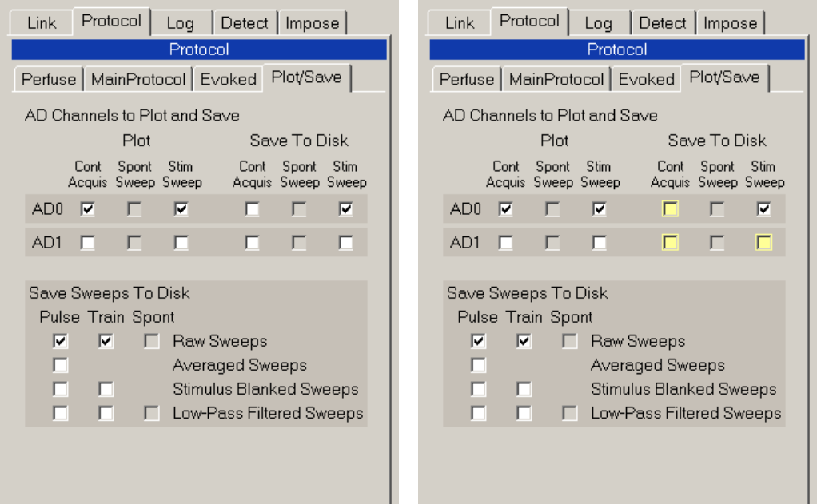
Task: Select Evoked sub-tab in right panel
Action: click(x=646, y=79)
